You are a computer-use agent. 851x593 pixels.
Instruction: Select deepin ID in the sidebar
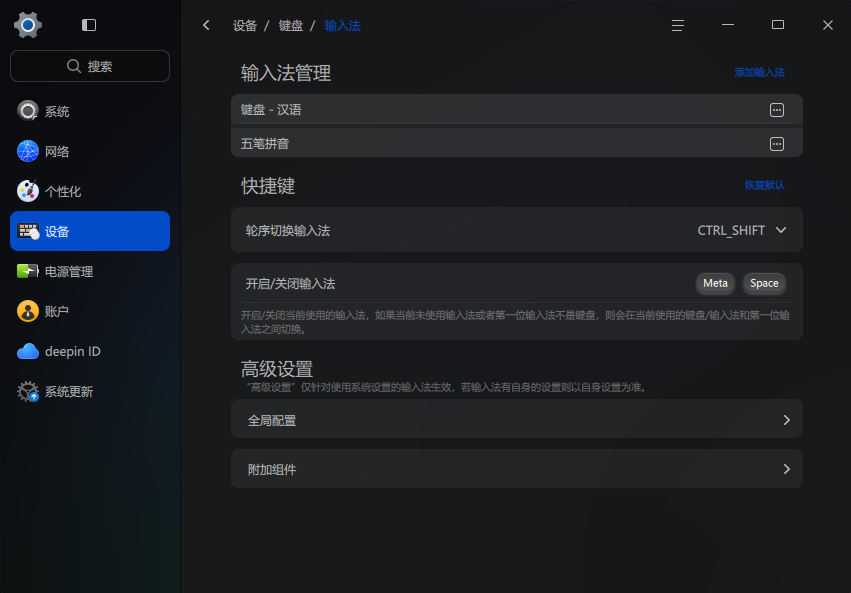(x=90, y=352)
